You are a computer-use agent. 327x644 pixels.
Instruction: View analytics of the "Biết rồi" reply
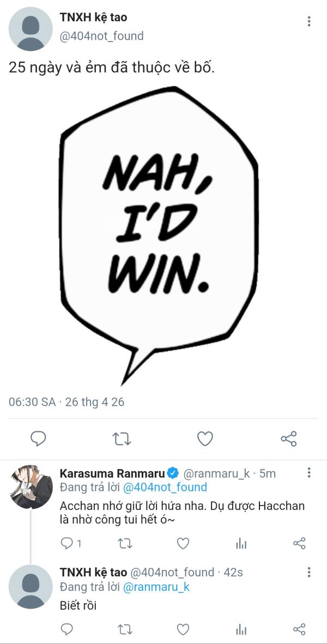coord(241,630)
